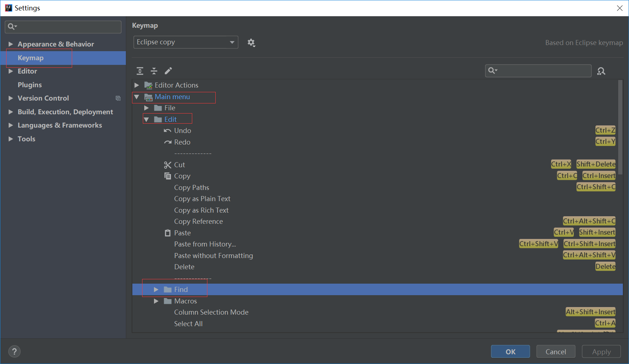Click the keymap tree vertical scrollbar

(620, 128)
